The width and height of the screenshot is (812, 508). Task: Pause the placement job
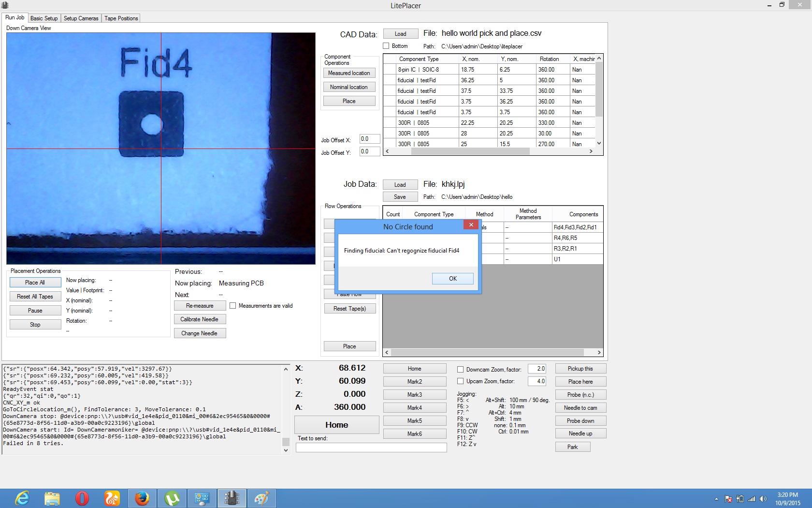[35, 311]
